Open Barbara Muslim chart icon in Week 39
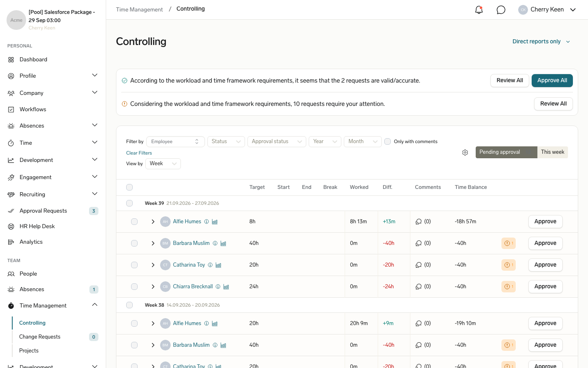 click(223, 243)
